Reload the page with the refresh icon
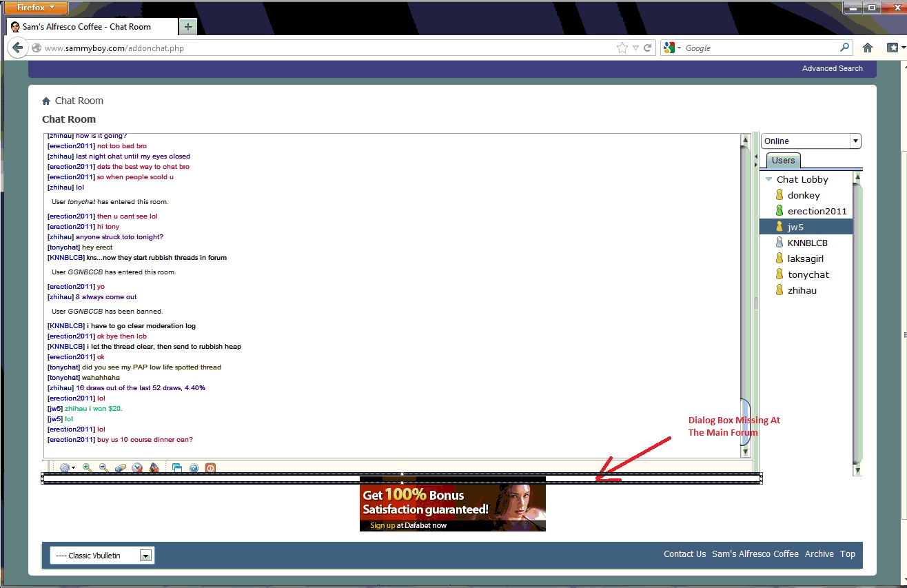Screen dimensions: 907x588 [648, 48]
